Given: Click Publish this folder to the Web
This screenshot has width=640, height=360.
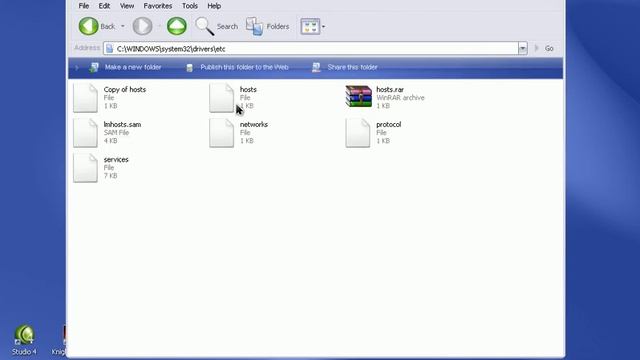Looking at the screenshot, I should click(244, 67).
